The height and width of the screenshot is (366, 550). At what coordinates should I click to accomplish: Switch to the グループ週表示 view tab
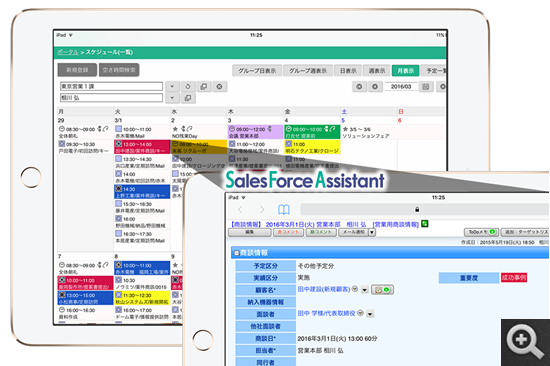[308, 71]
